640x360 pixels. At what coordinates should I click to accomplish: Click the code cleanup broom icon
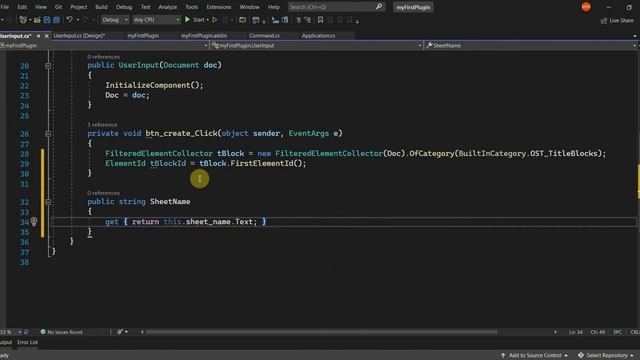tap(120, 332)
